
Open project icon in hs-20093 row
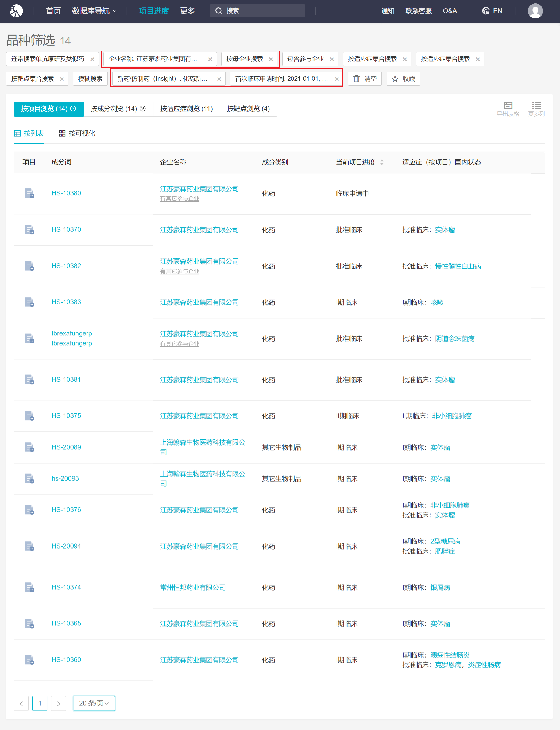click(29, 478)
